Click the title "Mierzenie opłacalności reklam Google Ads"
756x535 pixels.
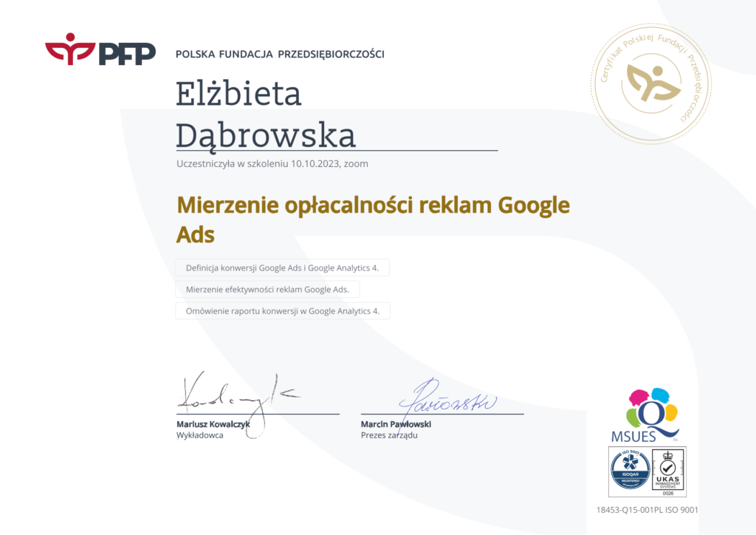pos(373,219)
